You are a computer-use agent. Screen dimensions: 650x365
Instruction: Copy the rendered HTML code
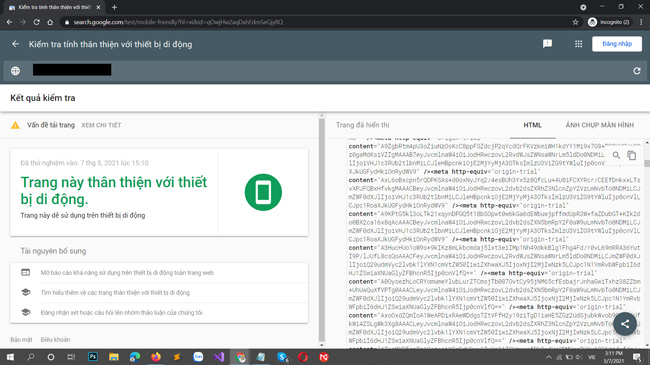[632, 156]
